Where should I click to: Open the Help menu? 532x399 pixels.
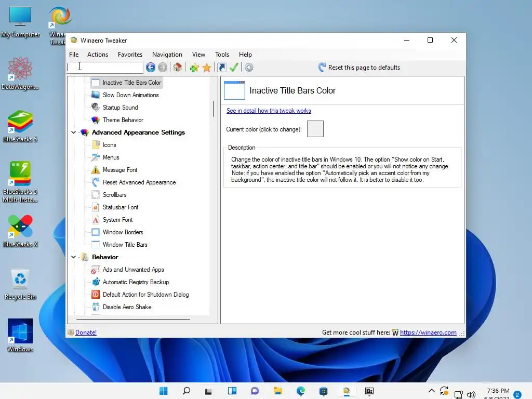point(245,54)
